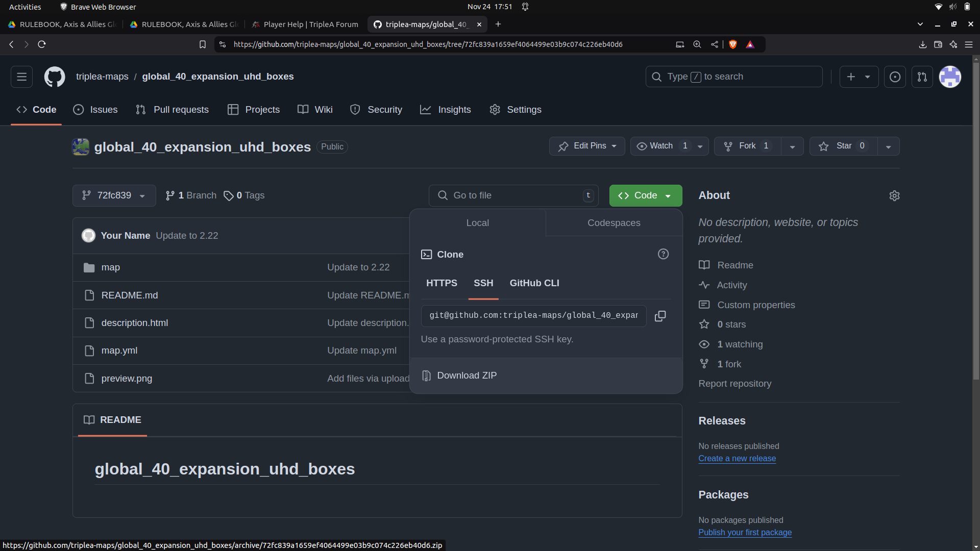Expand the Watch notification options arrow
Image resolution: width=980 pixels, height=551 pixels.
coord(700,146)
